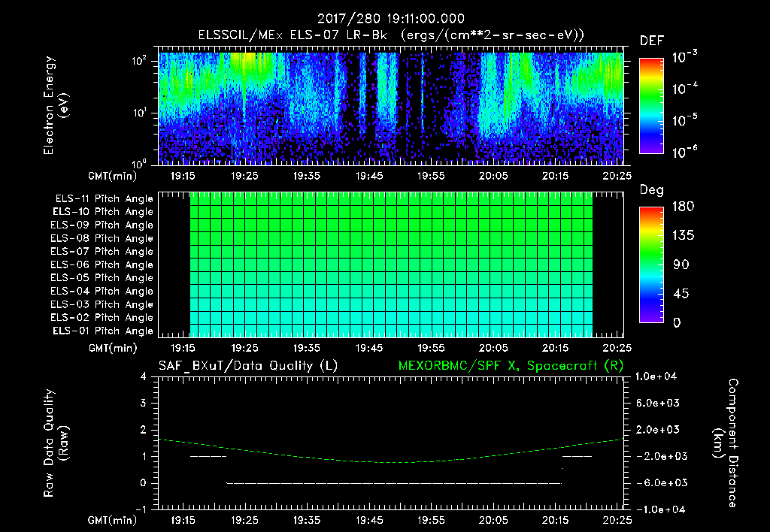770x532 pixels.
Task: Click the 20:05 tick under the pitch angle panel
Action: pyautogui.click(x=493, y=348)
